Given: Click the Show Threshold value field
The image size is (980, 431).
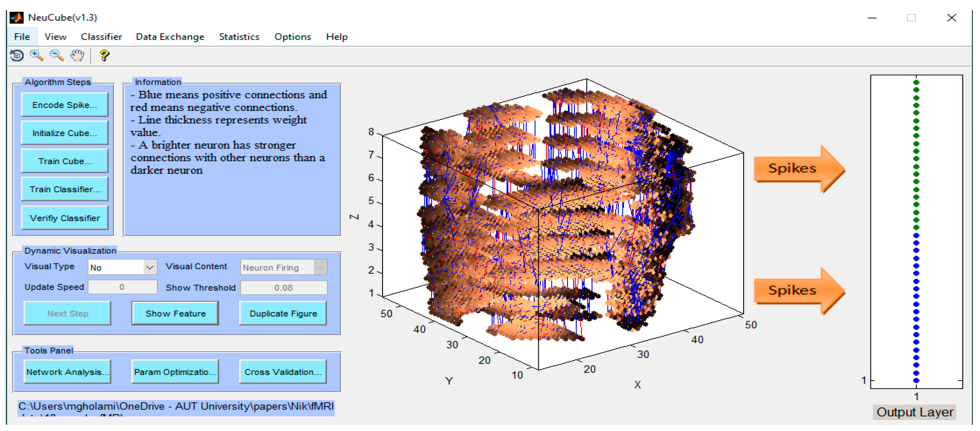Looking at the screenshot, I should 284,288.
